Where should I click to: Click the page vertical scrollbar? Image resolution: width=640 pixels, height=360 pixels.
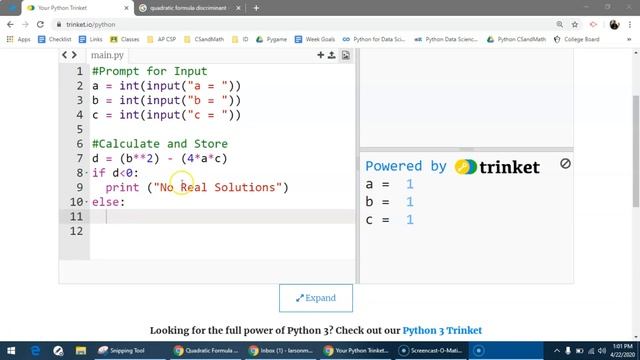pos(636,151)
